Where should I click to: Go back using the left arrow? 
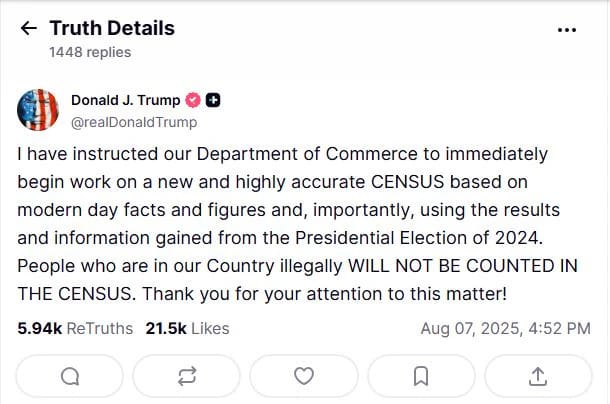(x=28, y=28)
